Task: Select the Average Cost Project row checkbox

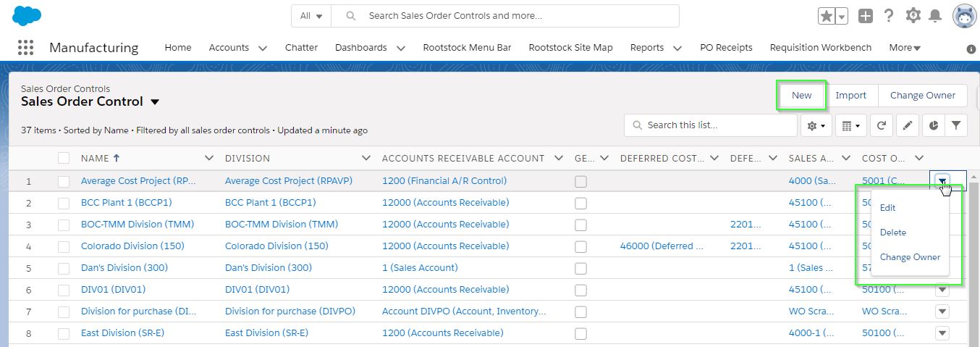Action: click(64, 181)
